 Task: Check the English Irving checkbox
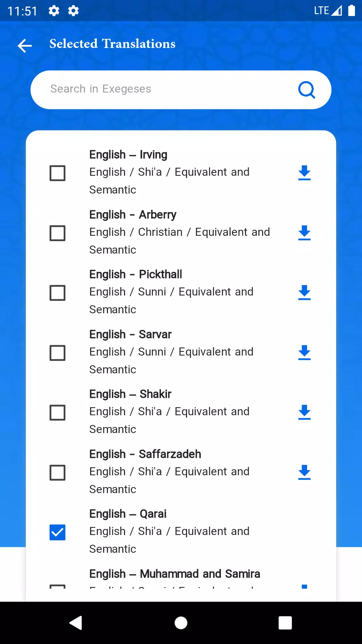click(57, 173)
